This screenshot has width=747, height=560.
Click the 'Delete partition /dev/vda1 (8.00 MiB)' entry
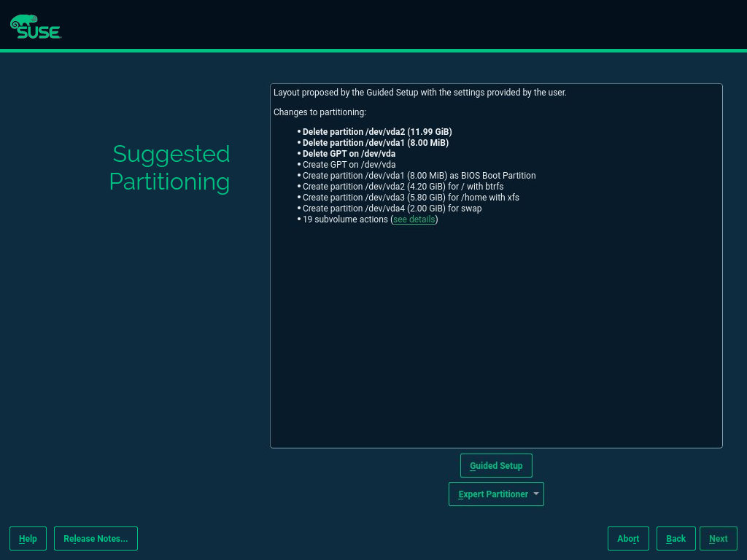click(375, 143)
